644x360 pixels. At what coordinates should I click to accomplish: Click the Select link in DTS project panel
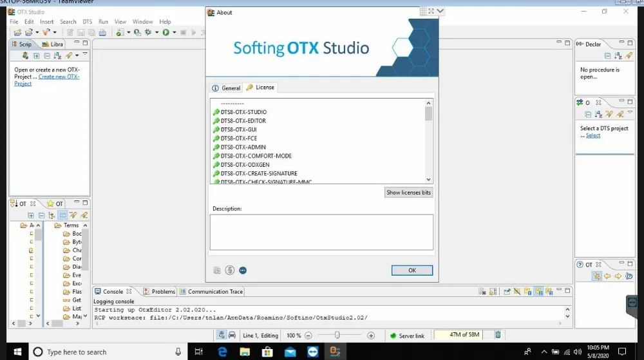tap(593, 135)
